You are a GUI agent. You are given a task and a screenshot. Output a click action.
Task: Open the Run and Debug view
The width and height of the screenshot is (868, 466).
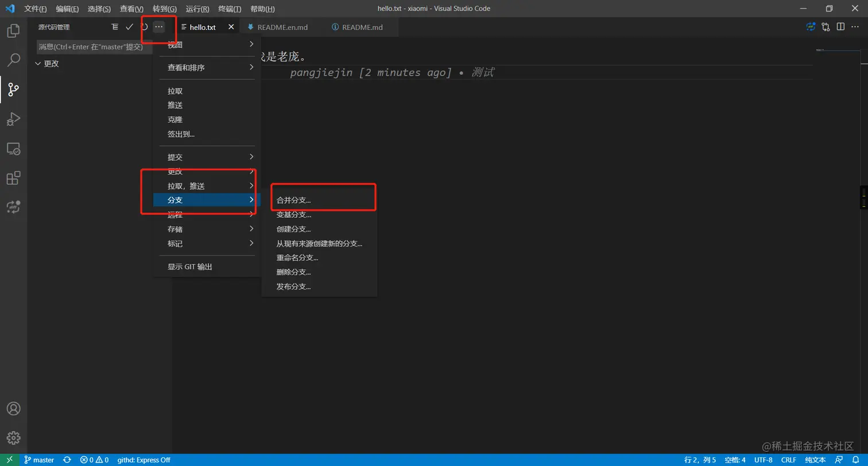pos(13,119)
